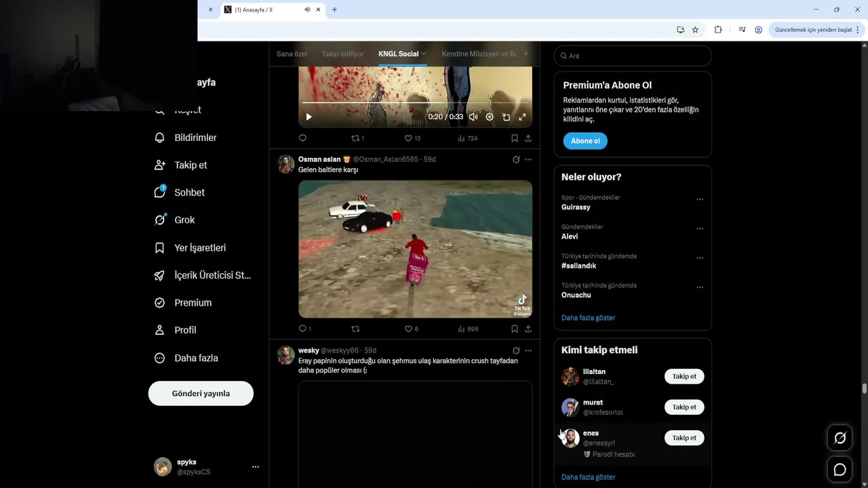Viewport: 868px width, 488px height.
Task: Add a new timeline tab with plus
Action: (x=526, y=54)
